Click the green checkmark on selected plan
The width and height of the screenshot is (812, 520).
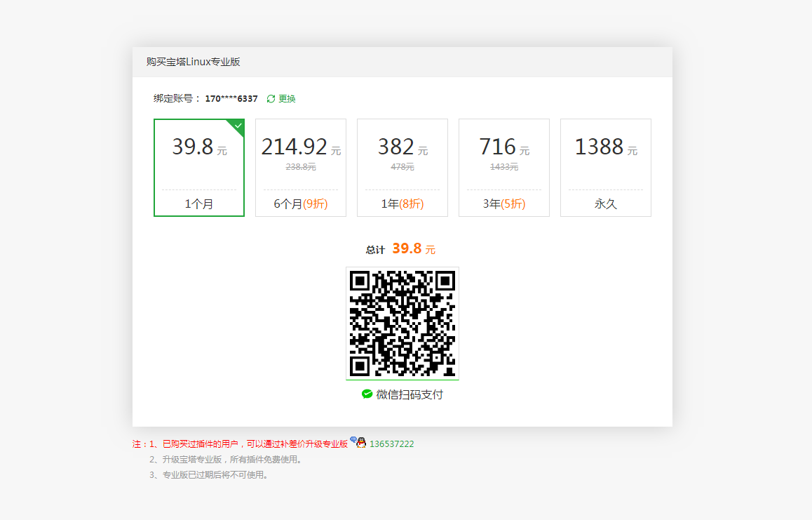pyautogui.click(x=238, y=126)
